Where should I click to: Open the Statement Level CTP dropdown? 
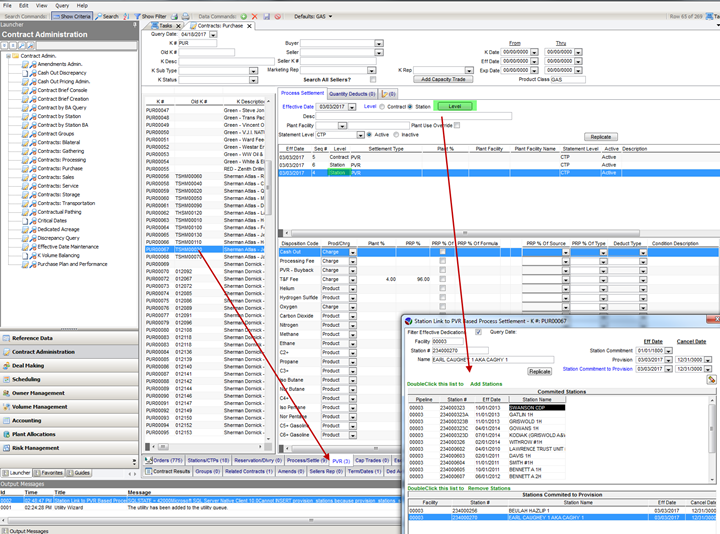point(360,134)
